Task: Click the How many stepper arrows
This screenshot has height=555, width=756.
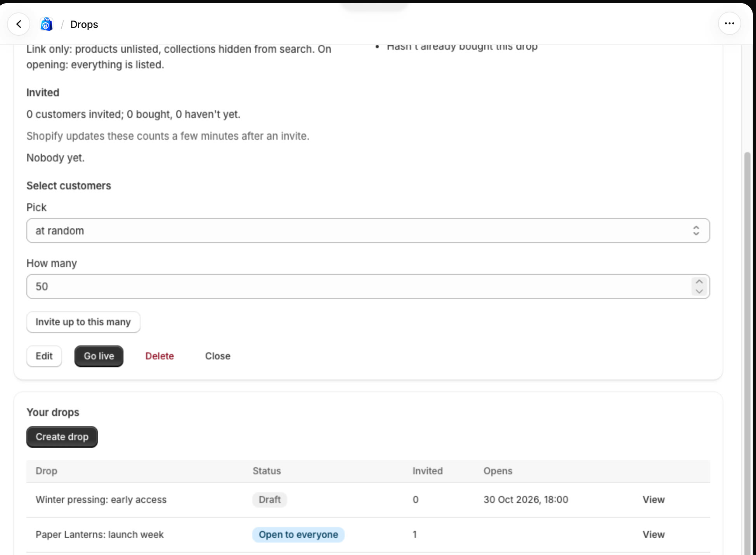Action: (699, 286)
